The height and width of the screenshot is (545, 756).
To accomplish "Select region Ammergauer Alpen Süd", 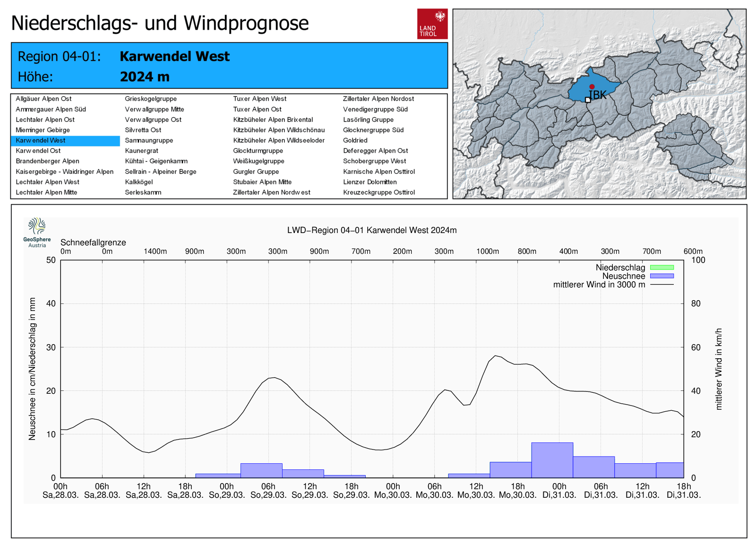I will 51,109.
